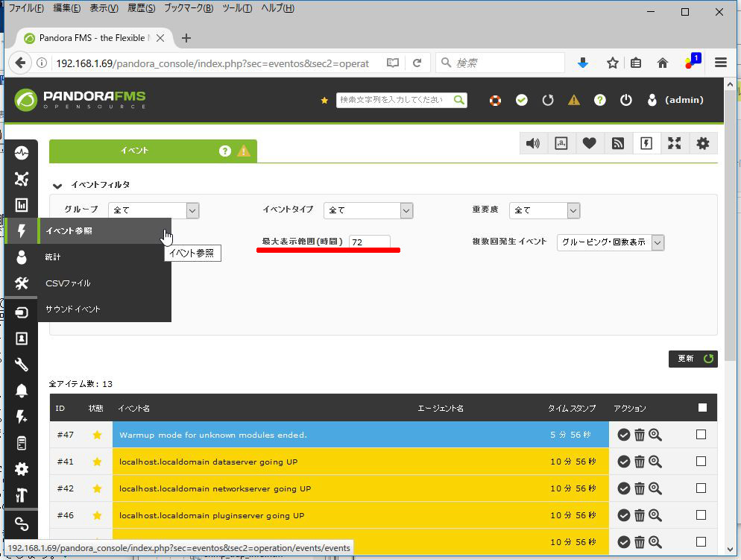Open the server icon in the sidebar
Image resolution: width=741 pixels, height=560 pixels.
click(x=22, y=443)
